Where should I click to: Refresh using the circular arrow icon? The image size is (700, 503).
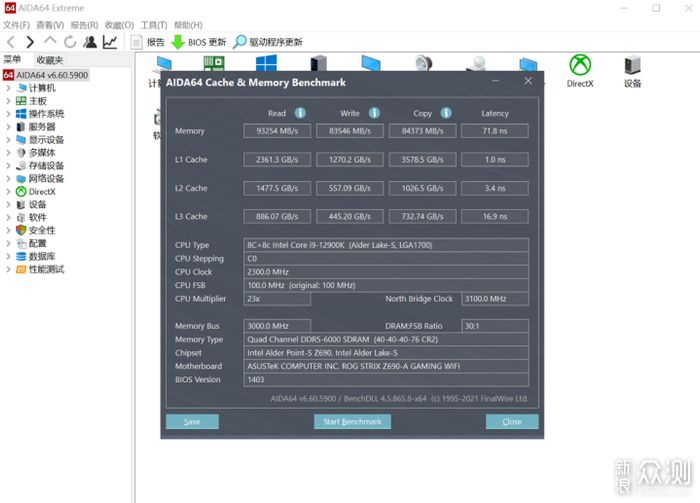[70, 42]
